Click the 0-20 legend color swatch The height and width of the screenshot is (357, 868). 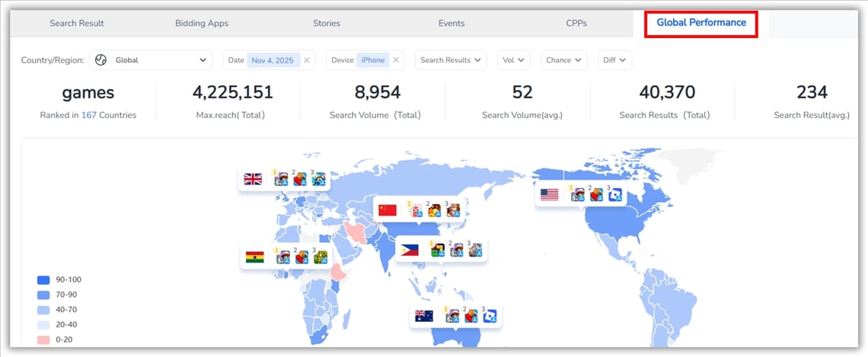(43, 339)
